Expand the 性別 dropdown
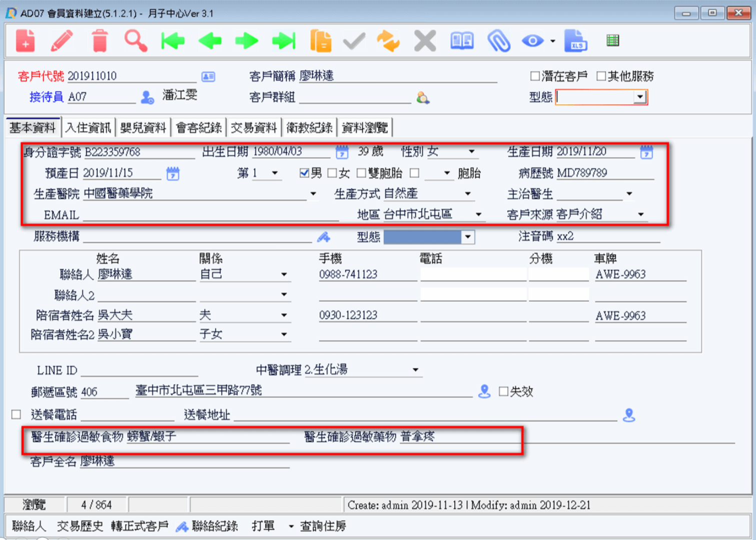Image resolution: width=756 pixels, height=540 pixels. pos(471,151)
